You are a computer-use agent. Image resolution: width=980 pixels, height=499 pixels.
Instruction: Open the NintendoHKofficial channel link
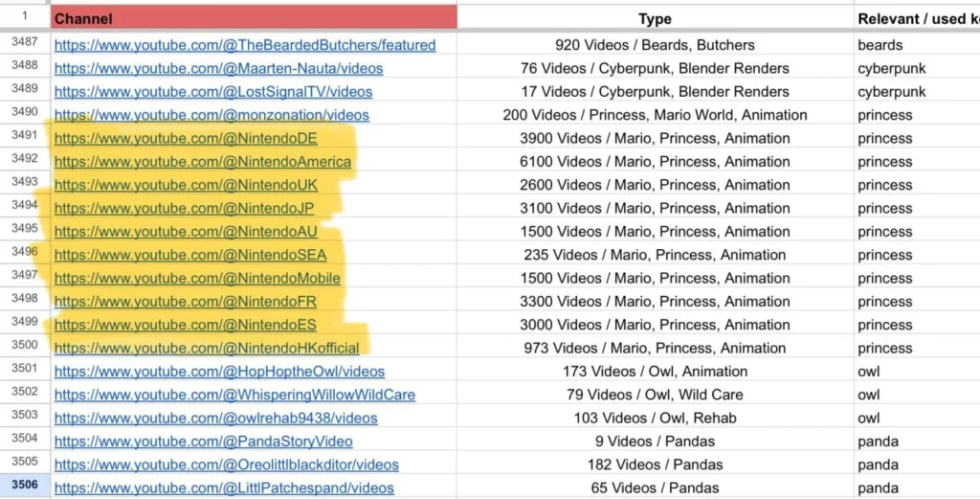pyautogui.click(x=207, y=349)
